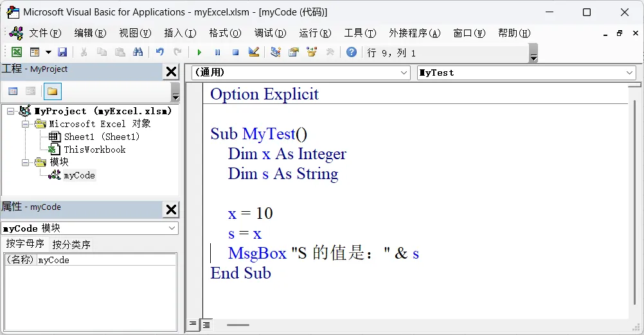The height and width of the screenshot is (335, 644).
Task: Click View Object icon in project panel
Action: coord(30,91)
